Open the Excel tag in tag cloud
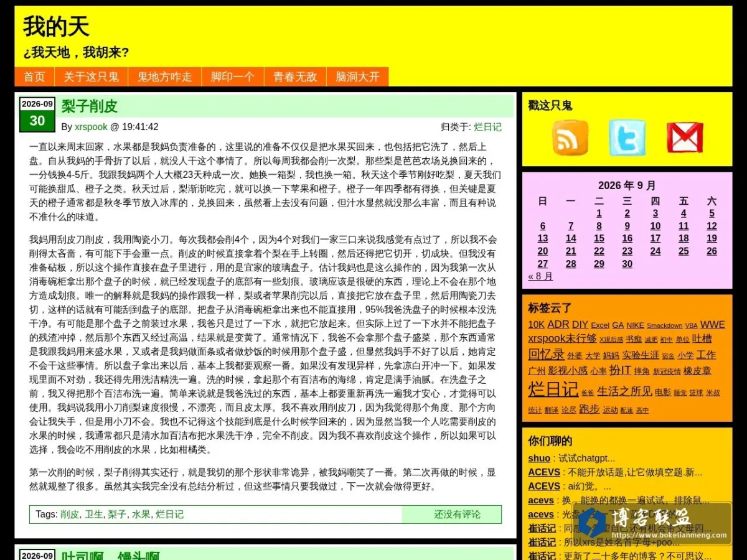 (x=600, y=325)
